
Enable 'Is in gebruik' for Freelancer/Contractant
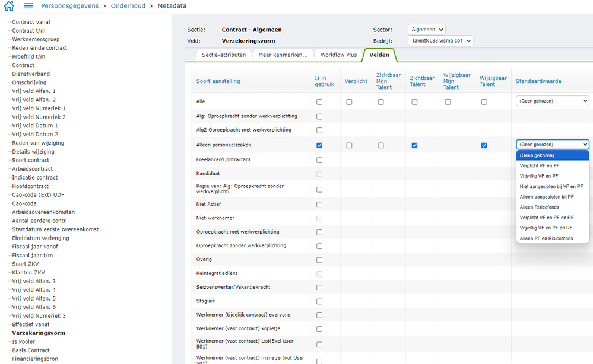[x=319, y=160]
